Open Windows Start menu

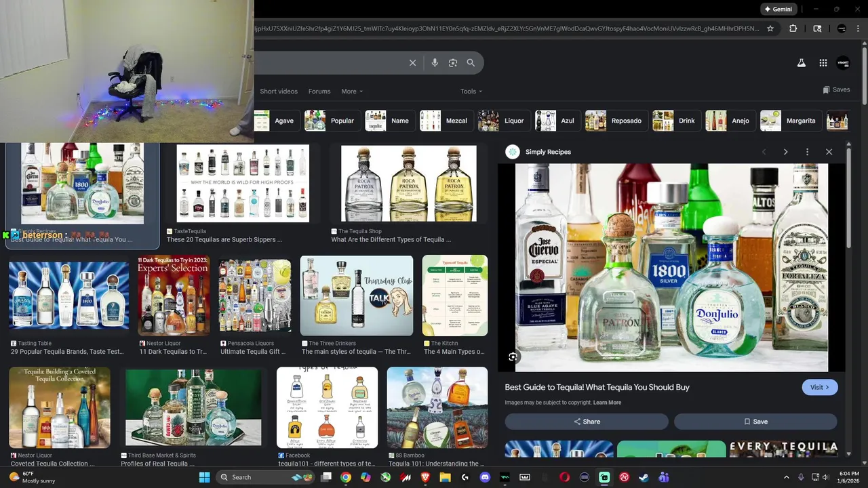[204, 477]
